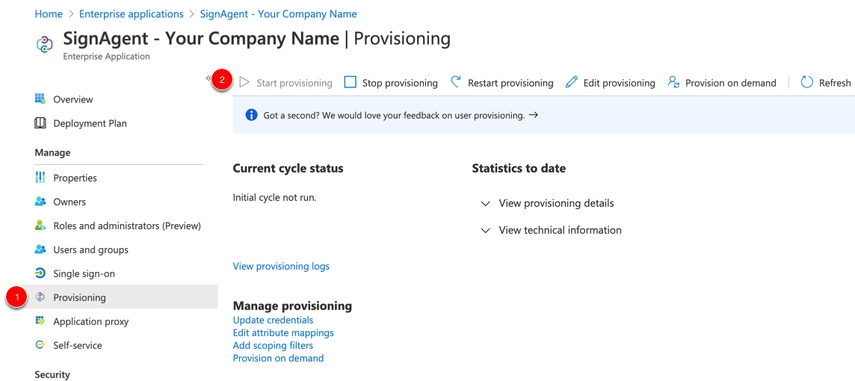855x381 pixels.
Task: Click Edit attribute mappings link
Action: 283,332
